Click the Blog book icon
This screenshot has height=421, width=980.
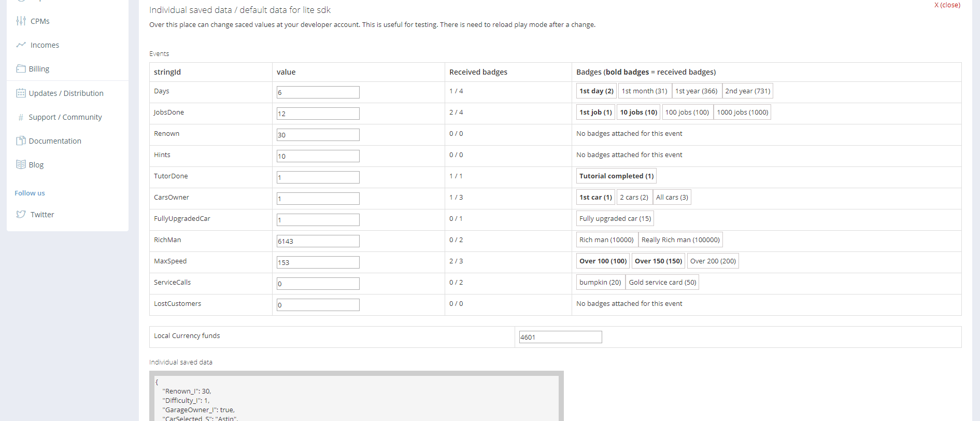coord(21,164)
